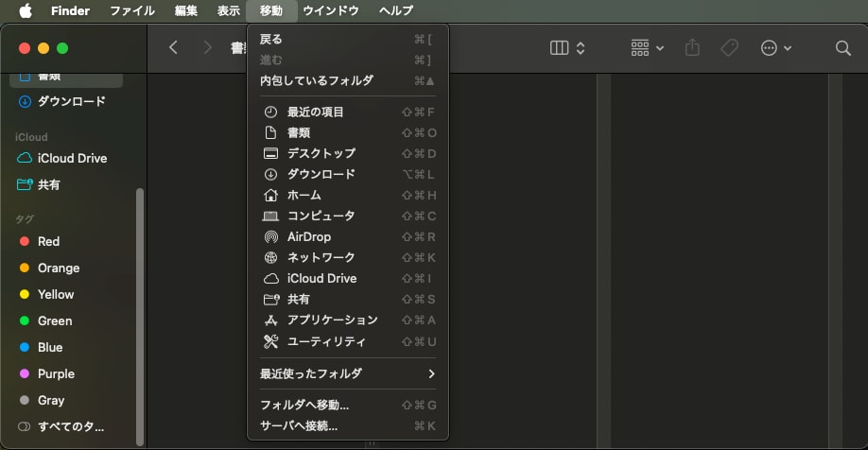Select the ネットワーク globe icon
This screenshot has height=450, width=868.
pos(270,257)
